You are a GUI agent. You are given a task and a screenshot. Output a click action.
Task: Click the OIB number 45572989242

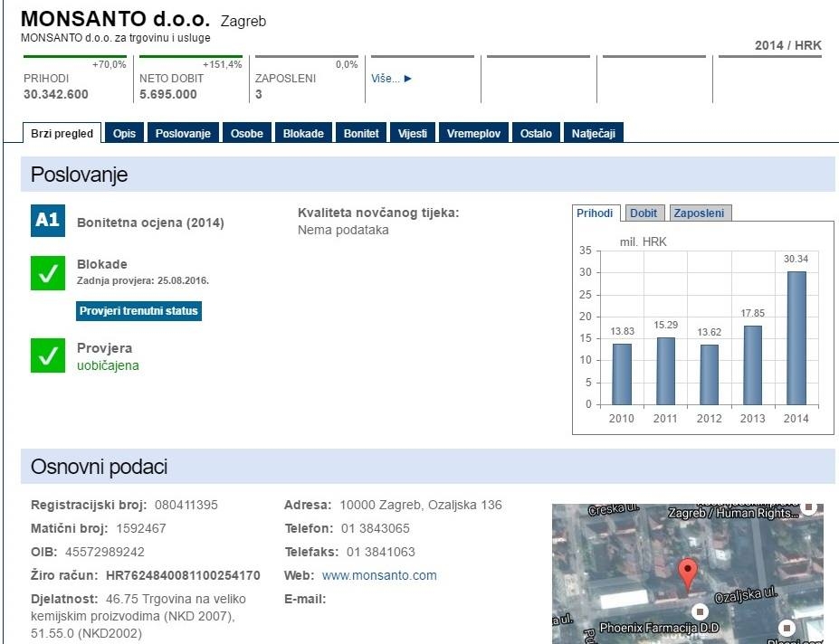pos(105,552)
